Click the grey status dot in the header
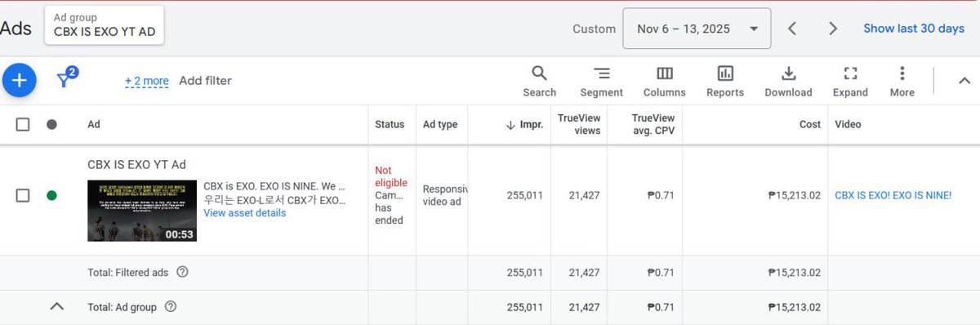 [x=51, y=124]
